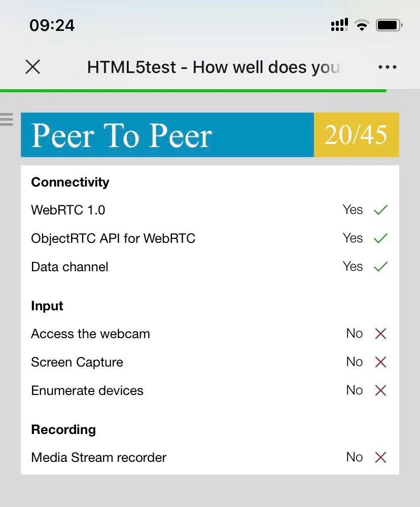Image resolution: width=420 pixels, height=507 pixels.
Task: Click the green checkmark beside WebRTC 1.0
Action: click(380, 210)
